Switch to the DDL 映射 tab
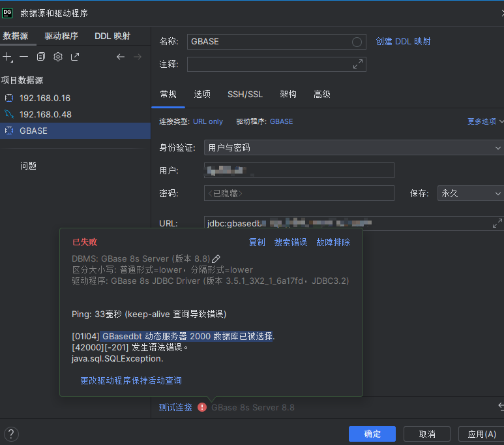The image size is (504, 445). pos(113,36)
